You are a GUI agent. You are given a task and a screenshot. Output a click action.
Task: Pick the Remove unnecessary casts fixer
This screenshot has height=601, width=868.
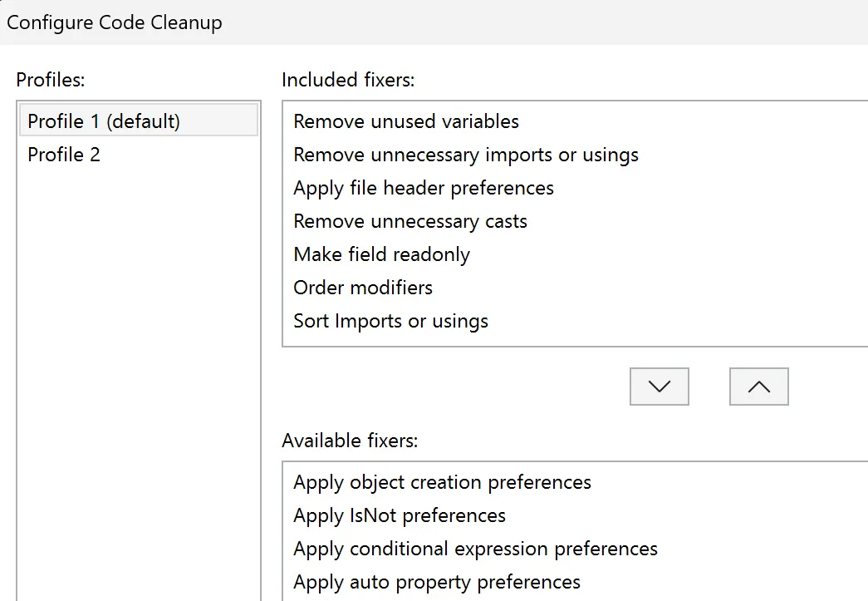(410, 221)
